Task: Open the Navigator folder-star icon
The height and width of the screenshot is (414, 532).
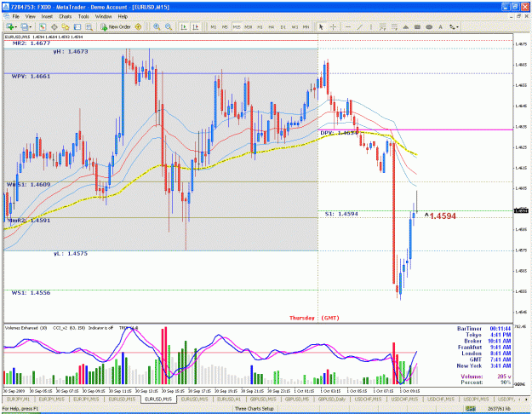Action: point(66,26)
